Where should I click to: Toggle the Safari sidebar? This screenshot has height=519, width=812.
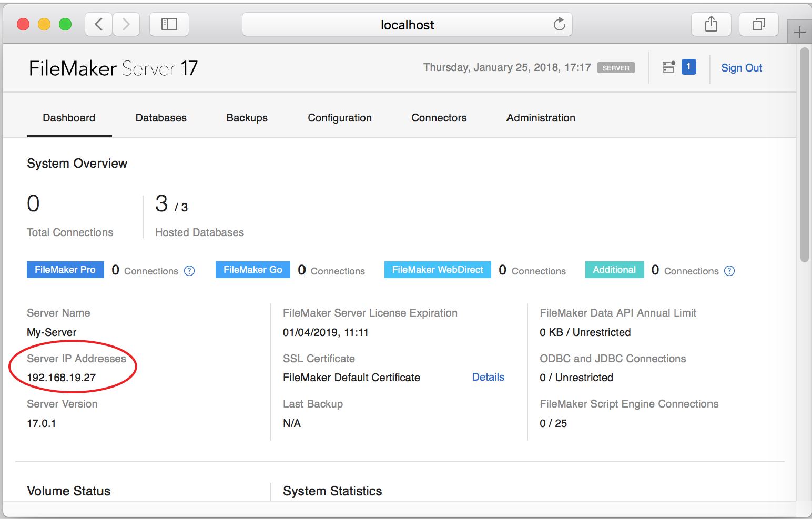(169, 24)
